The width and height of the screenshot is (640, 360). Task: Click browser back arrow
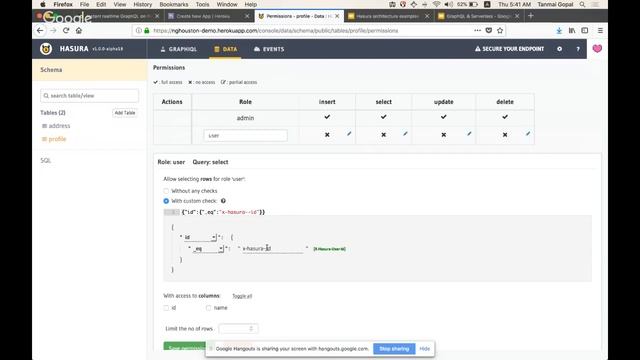(x=40, y=31)
